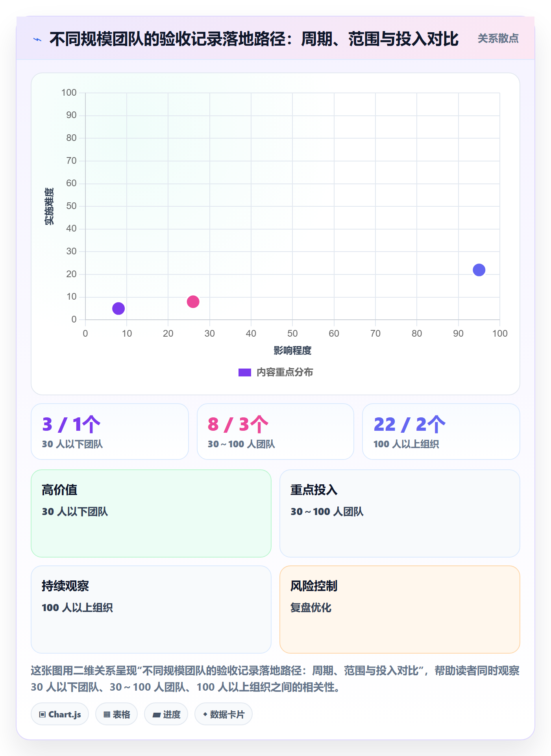The image size is (551, 756).
Task: Click the 关系散点 label in header
Action: (x=498, y=39)
